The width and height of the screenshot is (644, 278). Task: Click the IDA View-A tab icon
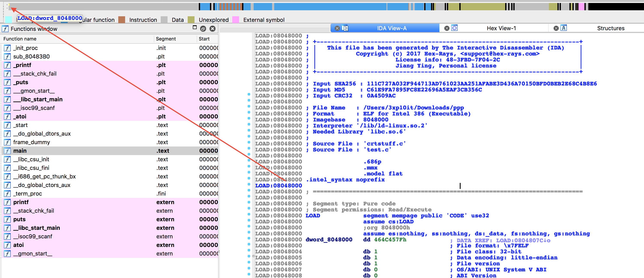pos(345,28)
